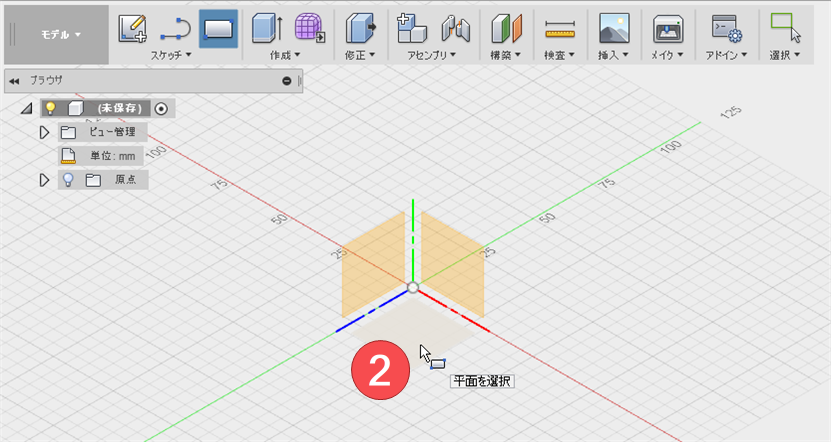The image size is (832, 443).
Task: Collapse the (未保存) root tree node
Action: coord(27,109)
